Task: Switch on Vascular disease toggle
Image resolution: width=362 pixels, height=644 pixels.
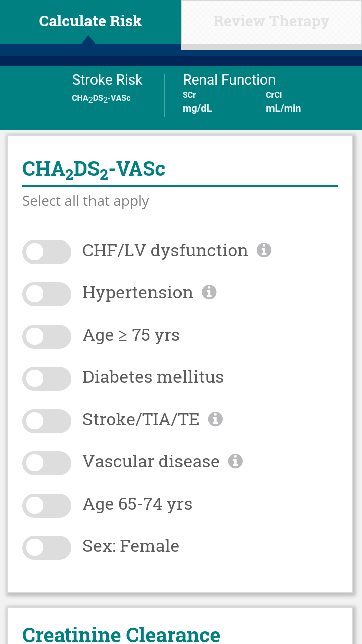Action: click(47, 463)
